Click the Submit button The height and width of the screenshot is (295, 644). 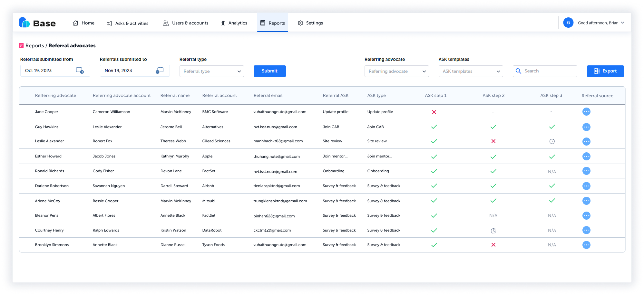[x=269, y=71]
